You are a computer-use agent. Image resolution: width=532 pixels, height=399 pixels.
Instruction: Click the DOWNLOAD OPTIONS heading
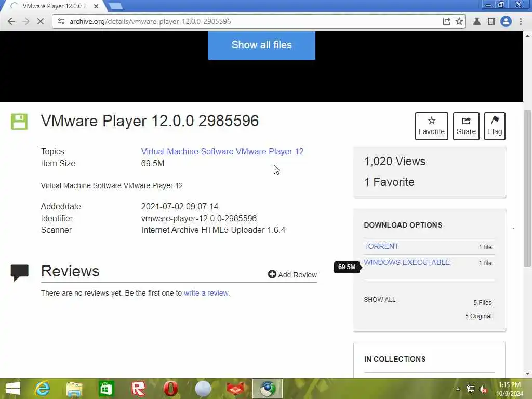(403, 225)
